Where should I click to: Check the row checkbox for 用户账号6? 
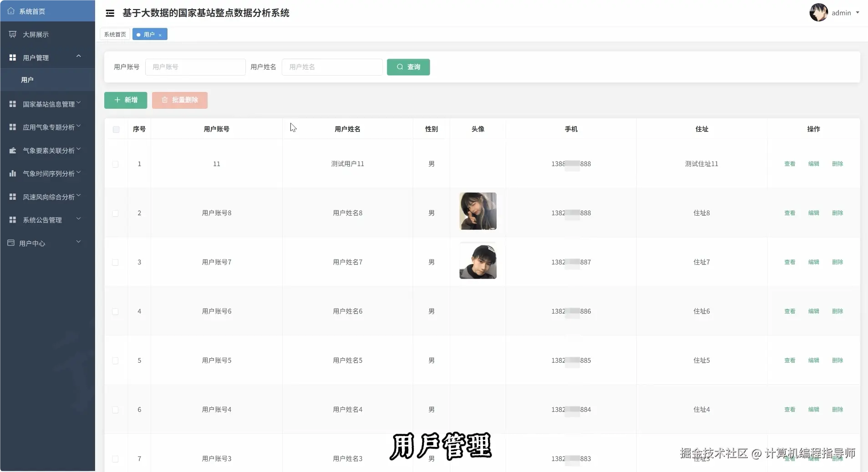(116, 311)
